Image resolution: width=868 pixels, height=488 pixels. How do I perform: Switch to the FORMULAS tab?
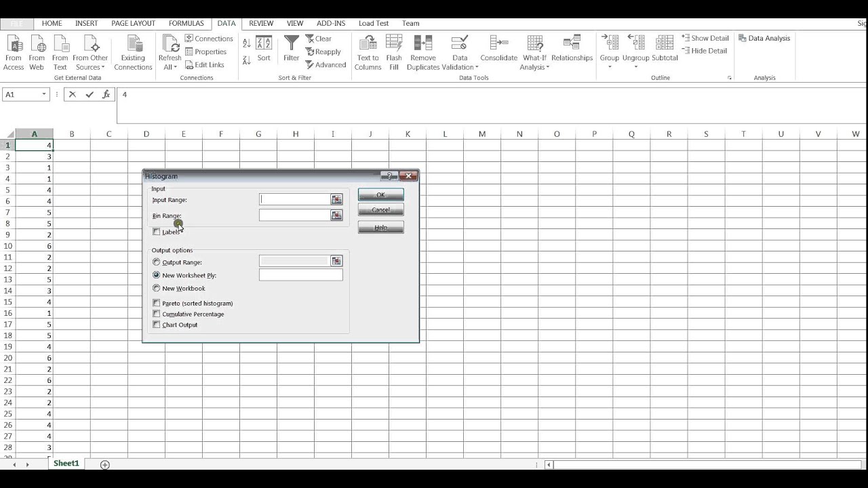coord(186,23)
